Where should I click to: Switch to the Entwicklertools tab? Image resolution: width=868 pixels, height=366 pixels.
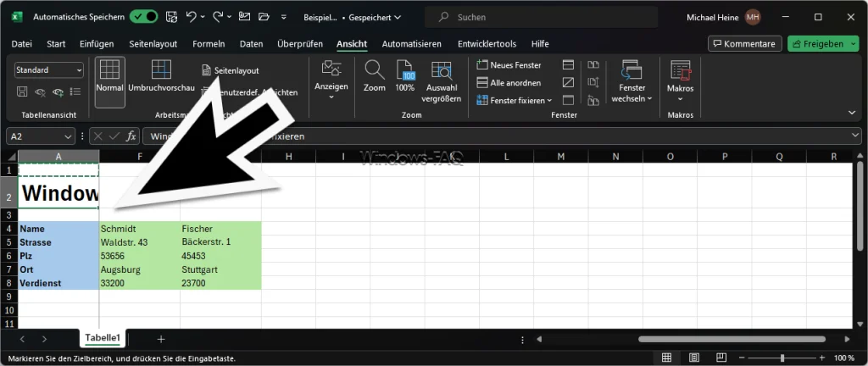(x=487, y=44)
